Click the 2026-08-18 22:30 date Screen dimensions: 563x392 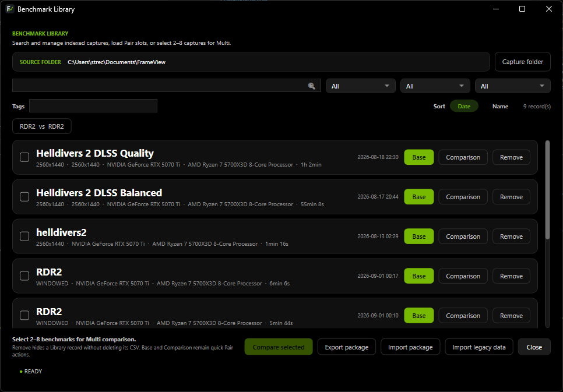coord(378,157)
